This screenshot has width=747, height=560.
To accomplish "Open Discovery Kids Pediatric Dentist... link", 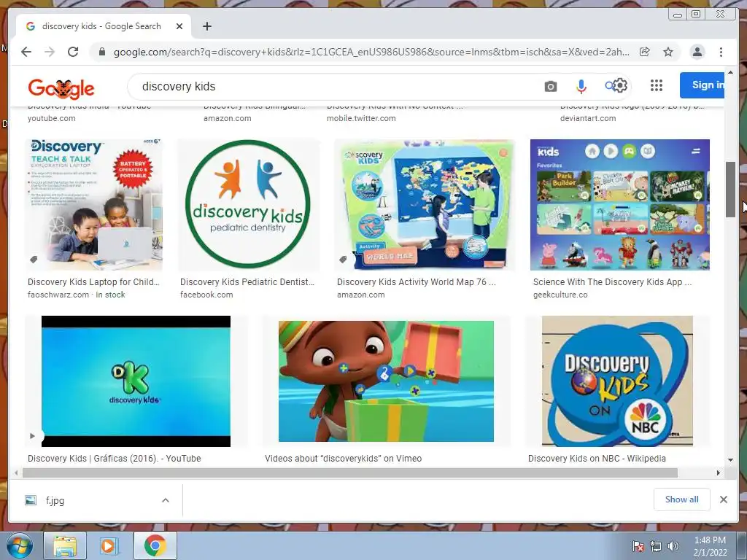I will pos(247,282).
